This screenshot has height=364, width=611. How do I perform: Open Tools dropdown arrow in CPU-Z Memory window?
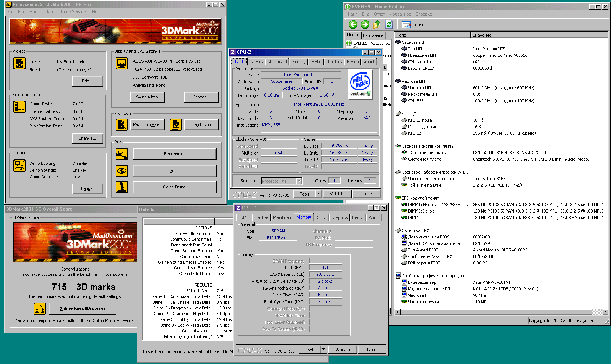click(323, 350)
